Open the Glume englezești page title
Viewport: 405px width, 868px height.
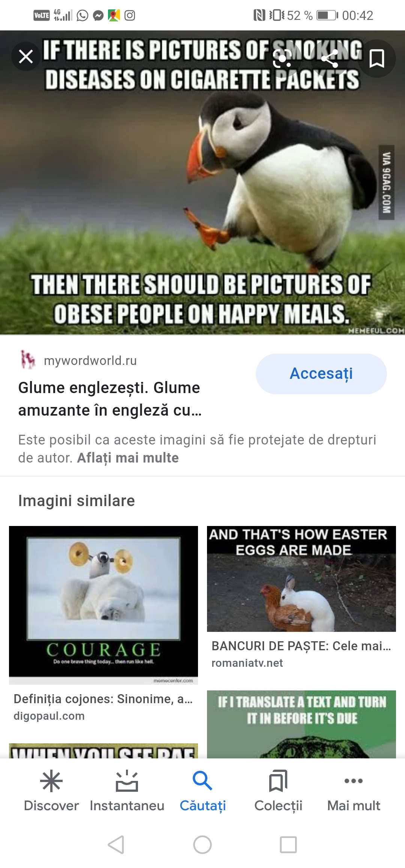pyautogui.click(x=110, y=399)
